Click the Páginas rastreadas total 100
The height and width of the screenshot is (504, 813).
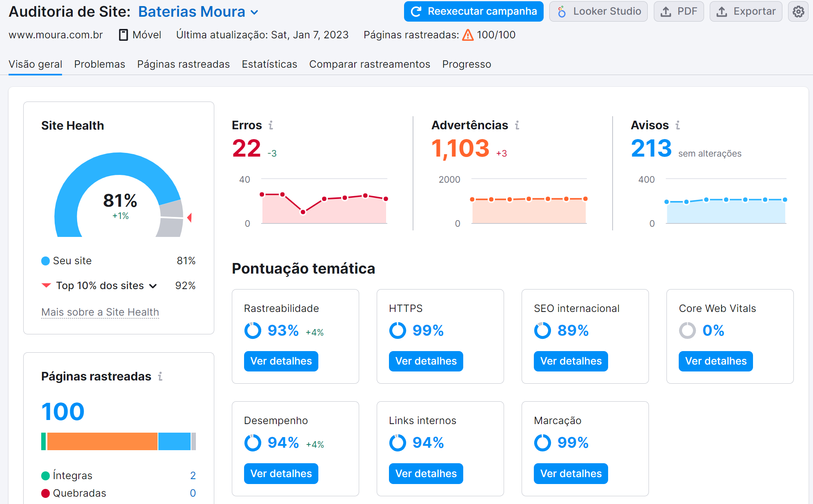63,412
